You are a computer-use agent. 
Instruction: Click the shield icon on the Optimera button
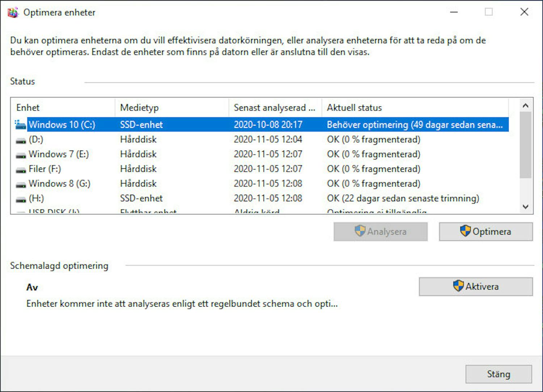465,231
